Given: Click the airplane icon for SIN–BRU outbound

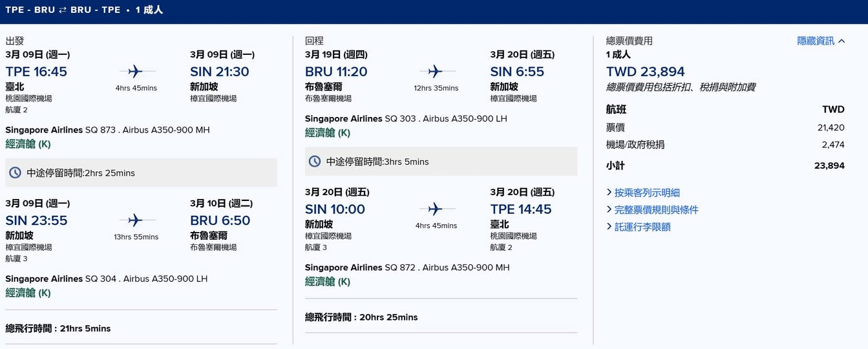Looking at the screenshot, I should (136, 220).
